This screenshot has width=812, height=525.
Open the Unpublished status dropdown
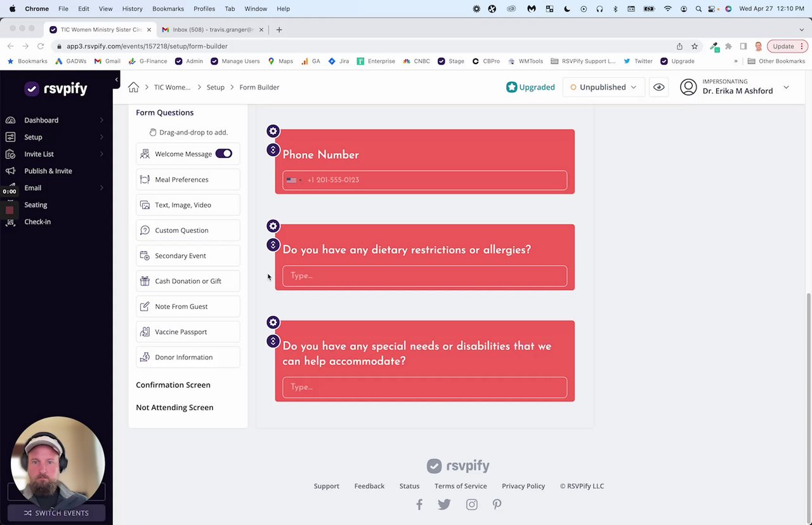604,87
